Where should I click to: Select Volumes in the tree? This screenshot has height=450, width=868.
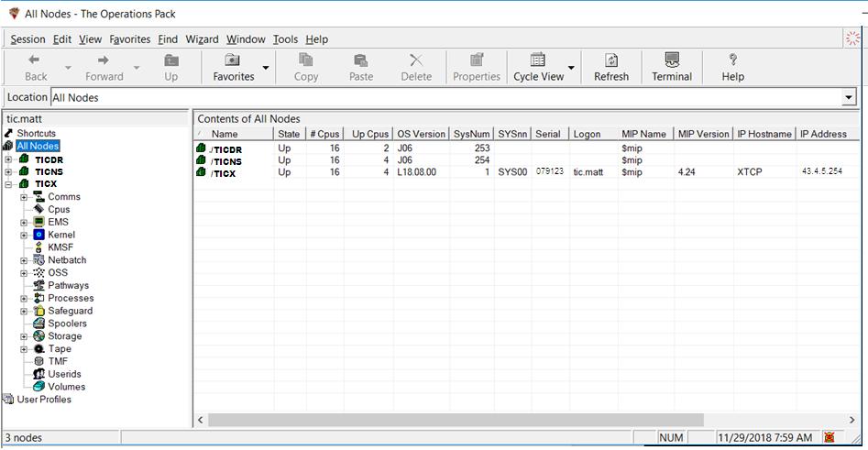[66, 387]
